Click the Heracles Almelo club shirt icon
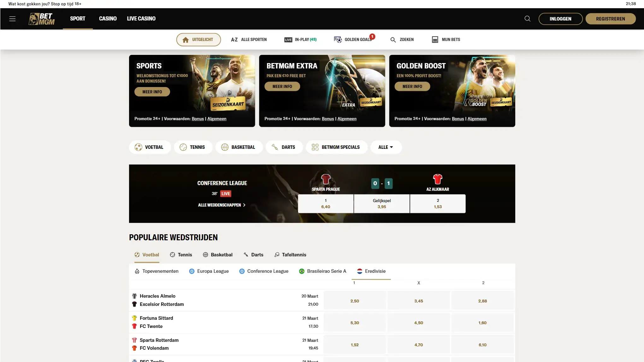644x362 pixels. coord(134,296)
